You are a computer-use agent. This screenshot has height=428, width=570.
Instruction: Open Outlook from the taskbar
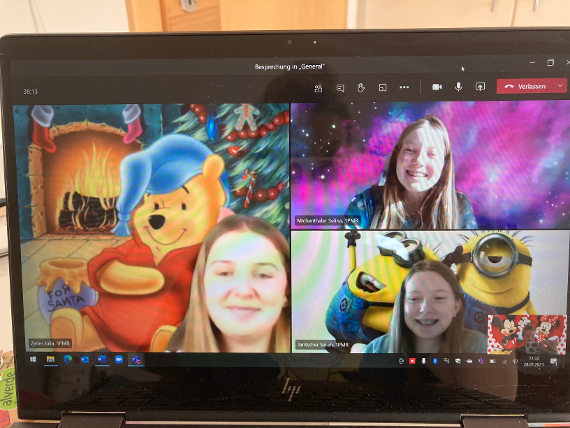[x=85, y=359]
